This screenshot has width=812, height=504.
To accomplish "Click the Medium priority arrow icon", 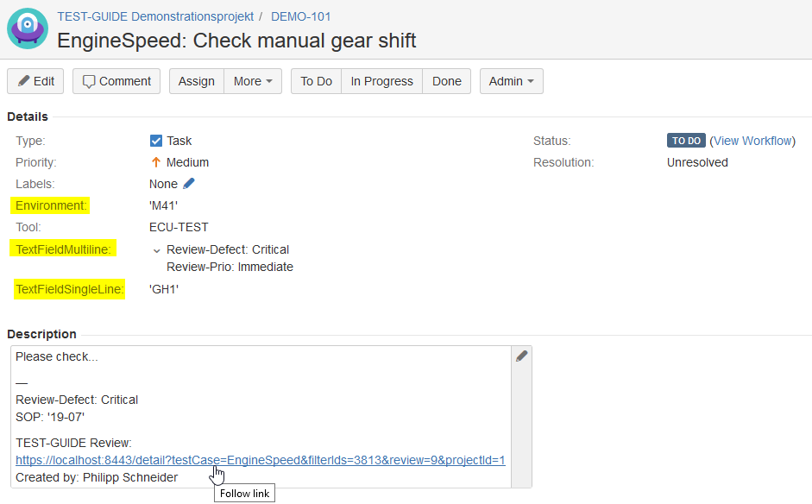I will coord(156,162).
